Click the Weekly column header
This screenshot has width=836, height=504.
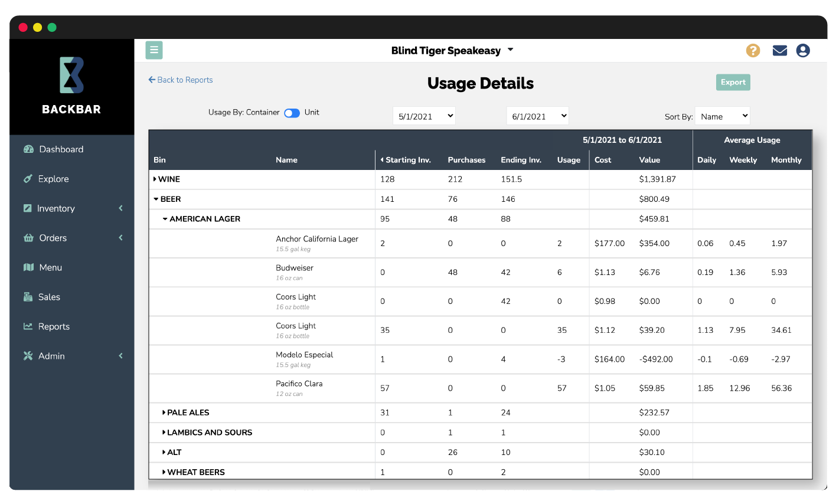coord(743,160)
